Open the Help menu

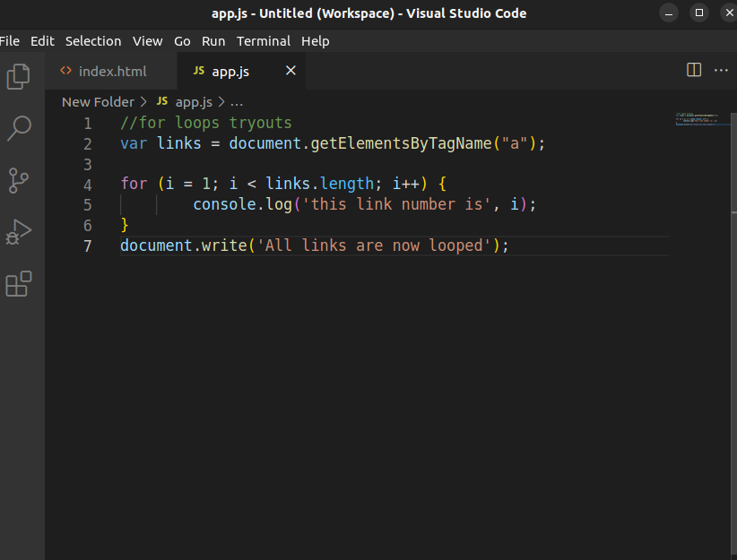coord(316,41)
